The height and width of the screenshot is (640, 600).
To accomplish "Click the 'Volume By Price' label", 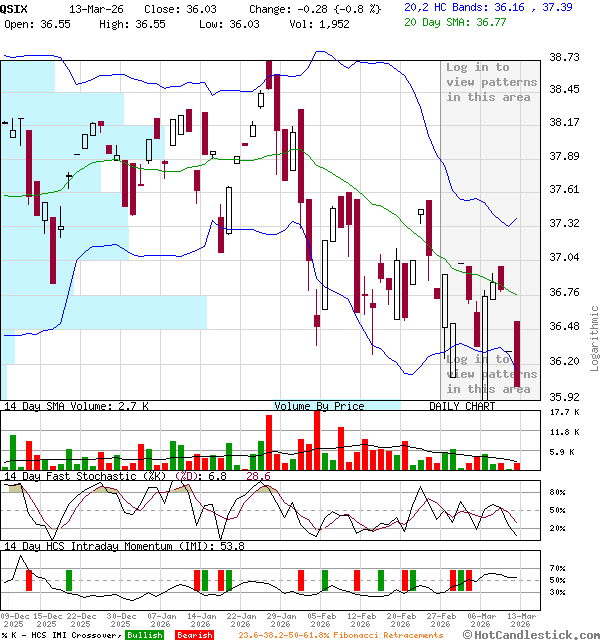I will coord(319,406).
